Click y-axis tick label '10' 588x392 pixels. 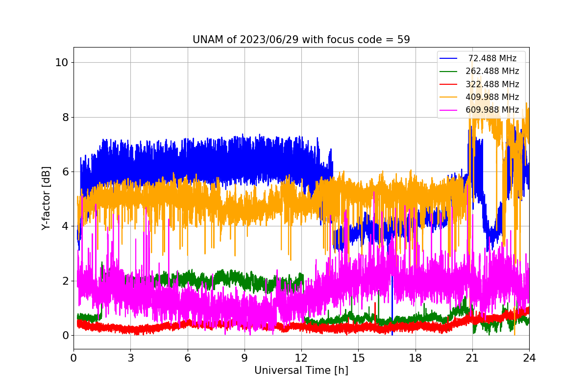[62, 62]
